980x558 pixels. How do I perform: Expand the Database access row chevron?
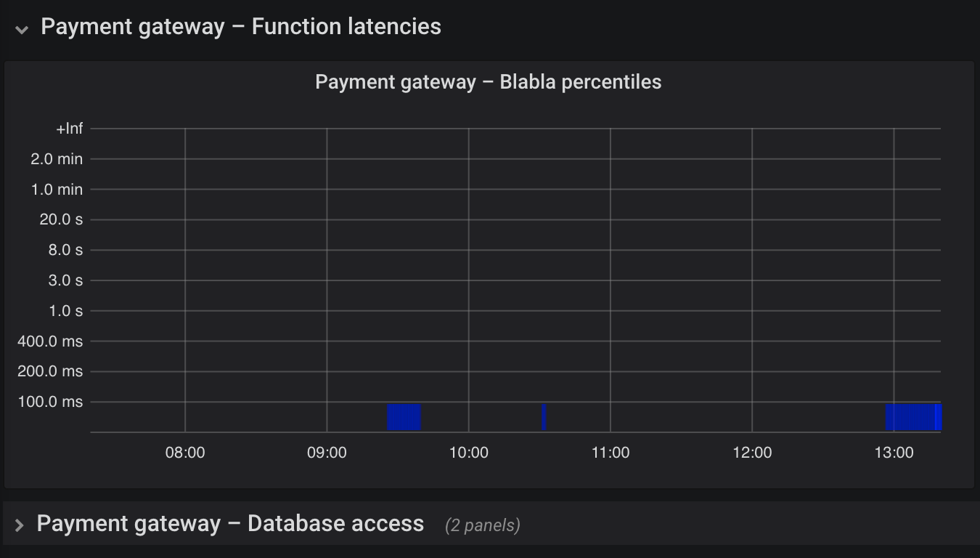(20, 525)
